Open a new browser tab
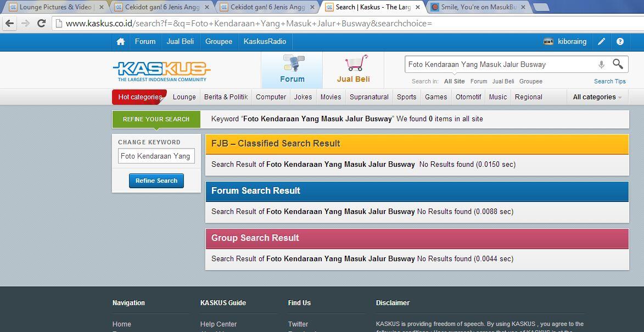644x332 pixels. point(541,7)
